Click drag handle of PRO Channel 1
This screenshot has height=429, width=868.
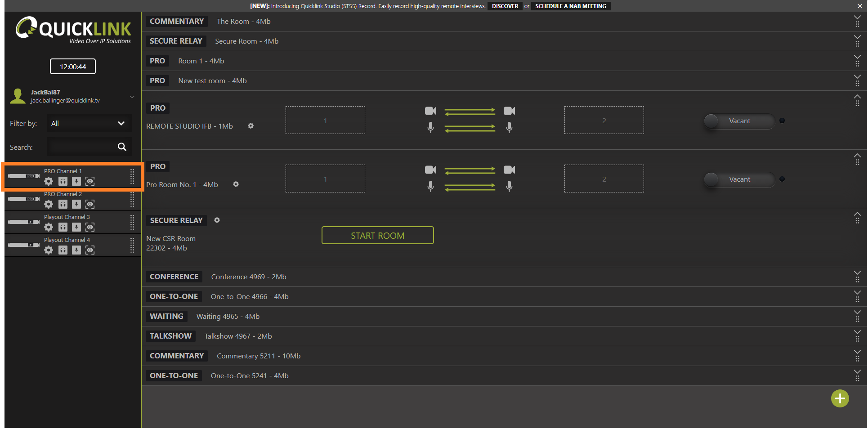[x=132, y=177]
